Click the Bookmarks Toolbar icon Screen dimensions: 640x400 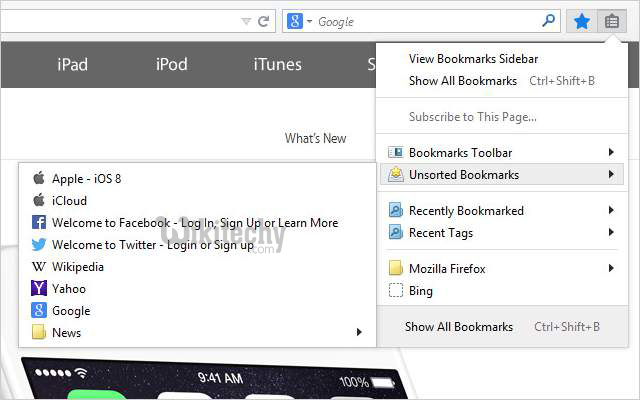point(395,152)
